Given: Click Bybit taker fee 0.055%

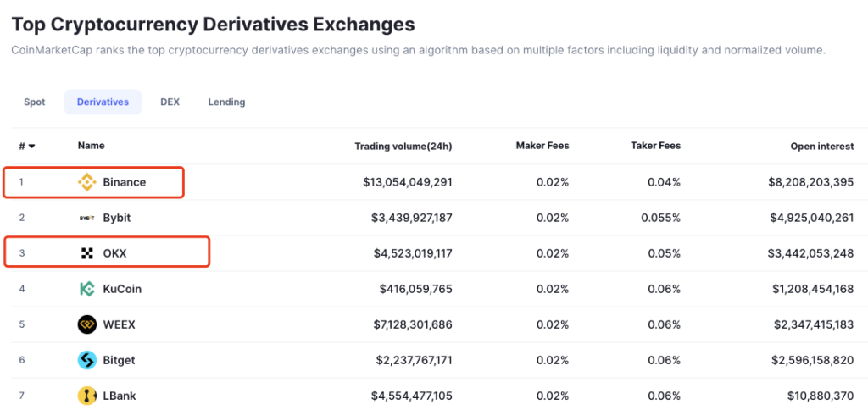Looking at the screenshot, I should 661,218.
